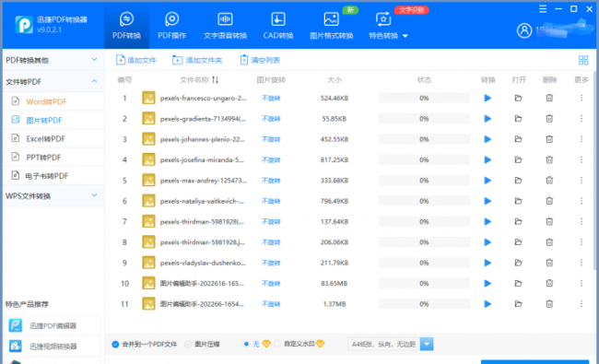Click progress bar of row 11
Image resolution: width=599 pixels, height=364 pixels.
tap(424, 304)
